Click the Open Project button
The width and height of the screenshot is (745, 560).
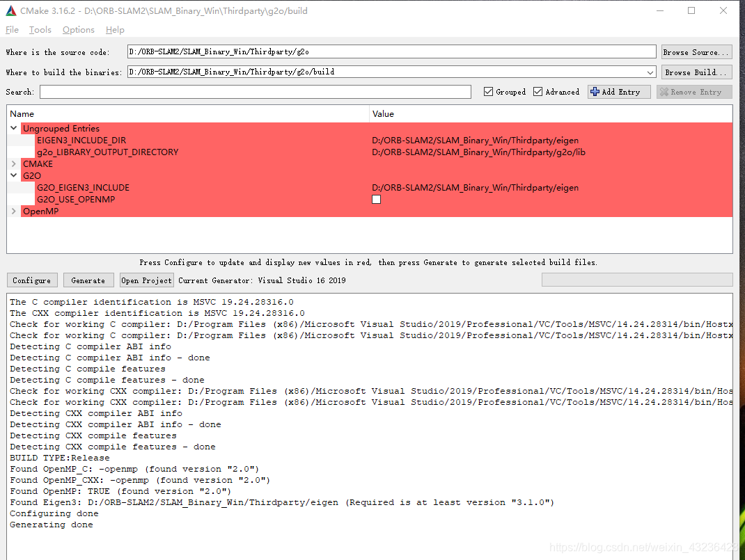click(146, 280)
